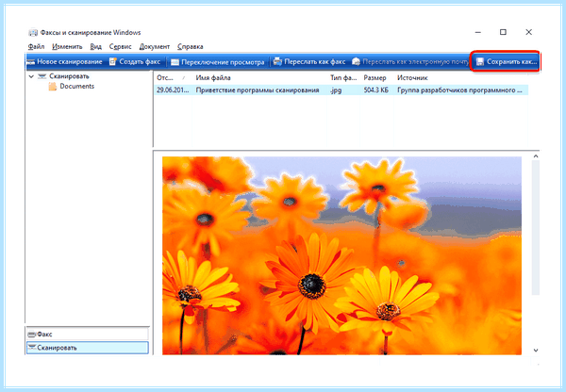Click the Сохранить как floppy disk icon
Viewport: 566px width, 392px height.
480,61
